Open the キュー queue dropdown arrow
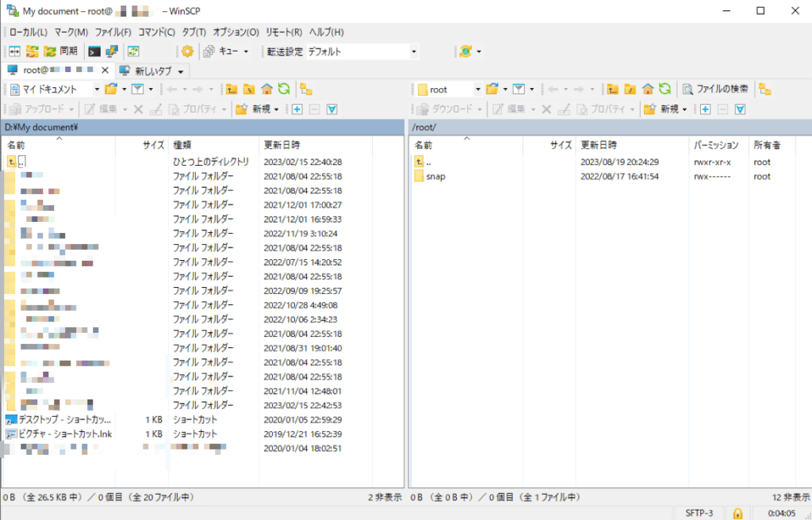The image size is (812, 520). click(x=246, y=52)
